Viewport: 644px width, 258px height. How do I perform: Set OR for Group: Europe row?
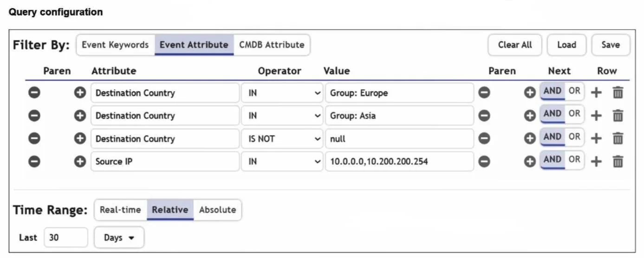click(574, 91)
